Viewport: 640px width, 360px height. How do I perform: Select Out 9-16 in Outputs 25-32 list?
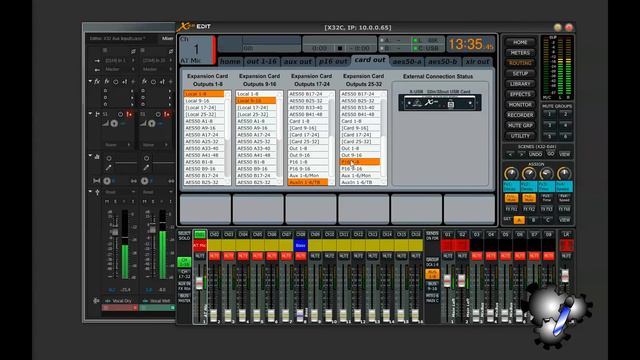tap(360, 155)
